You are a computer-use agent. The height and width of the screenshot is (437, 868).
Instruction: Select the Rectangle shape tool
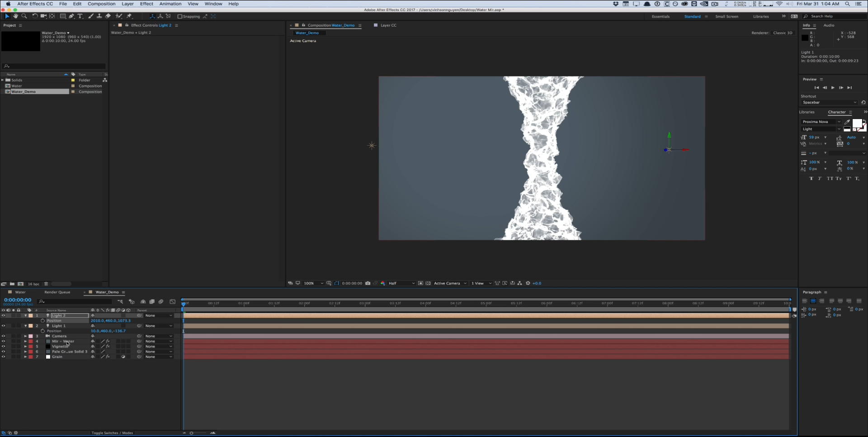pos(63,16)
